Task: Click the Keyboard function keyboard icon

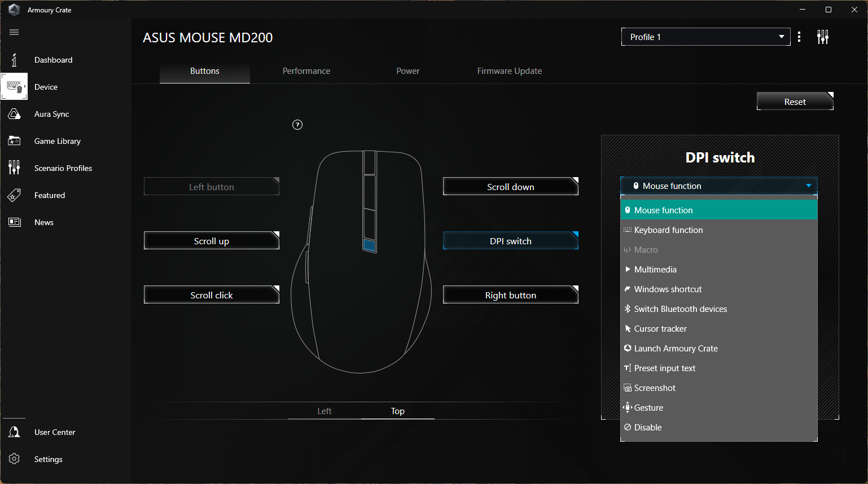Action: [627, 230]
